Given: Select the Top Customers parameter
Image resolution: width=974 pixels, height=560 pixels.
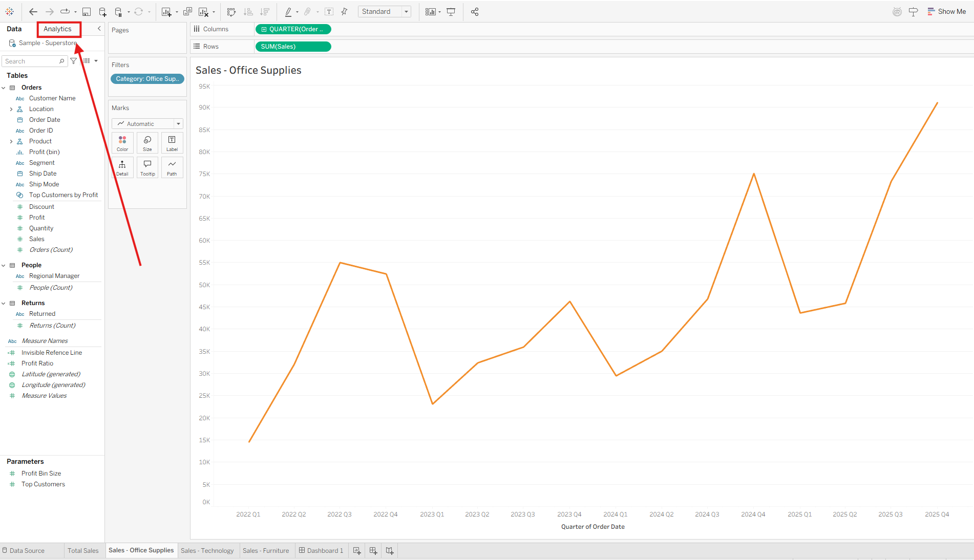Looking at the screenshot, I should click(43, 485).
